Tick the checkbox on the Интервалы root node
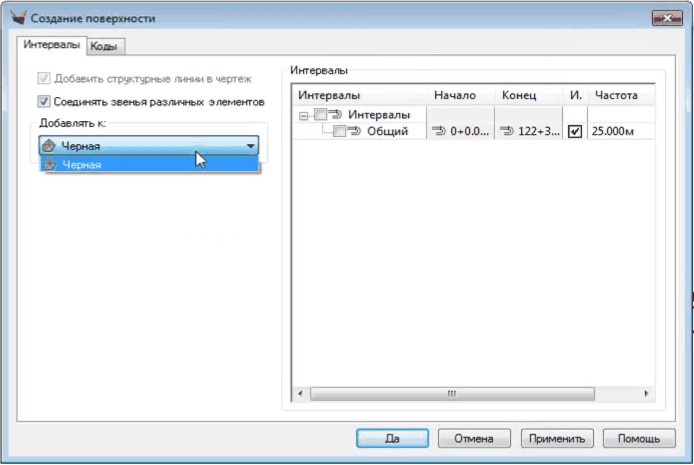Viewport: 694px width, 465px height. 320,115
